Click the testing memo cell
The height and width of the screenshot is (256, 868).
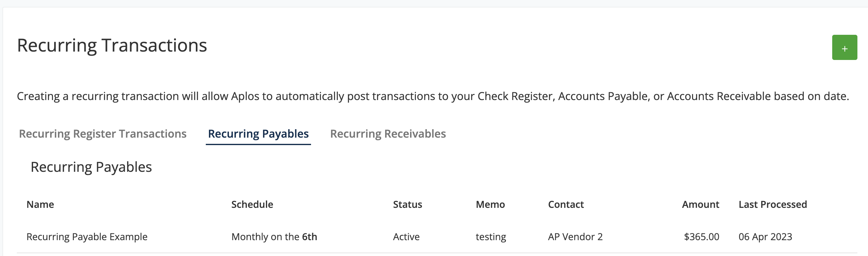pos(491,237)
